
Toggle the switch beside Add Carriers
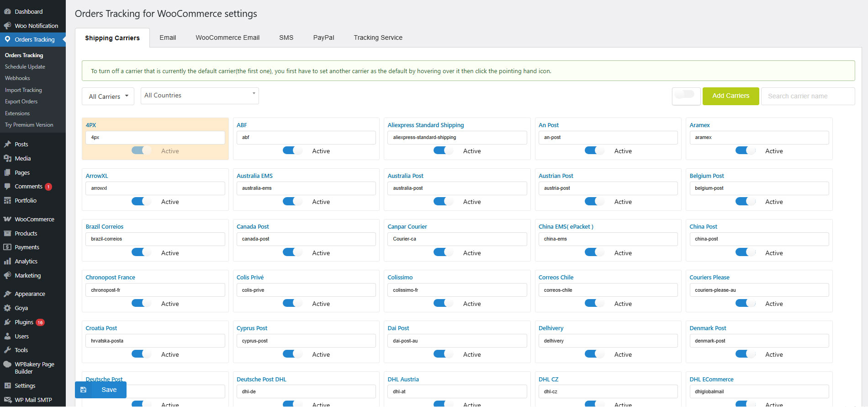685,95
